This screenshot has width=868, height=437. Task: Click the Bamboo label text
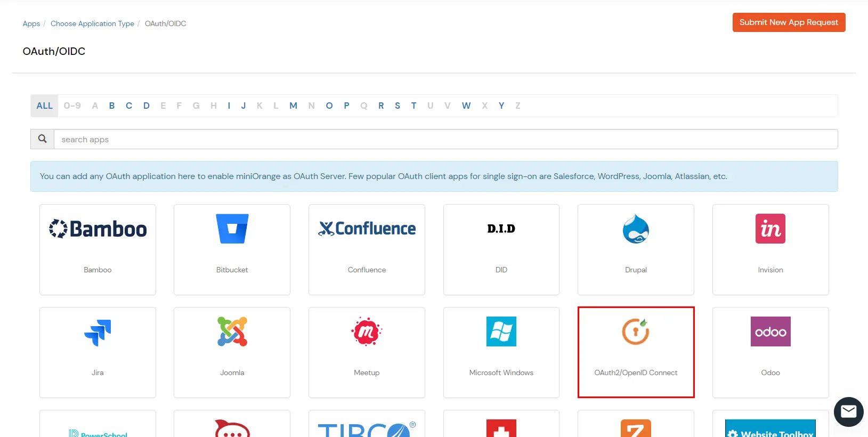coord(98,270)
